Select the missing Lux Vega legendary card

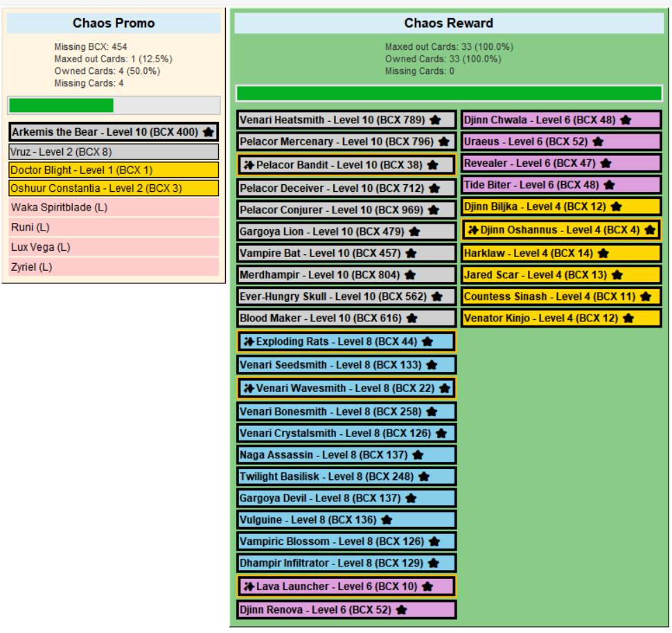point(114,247)
